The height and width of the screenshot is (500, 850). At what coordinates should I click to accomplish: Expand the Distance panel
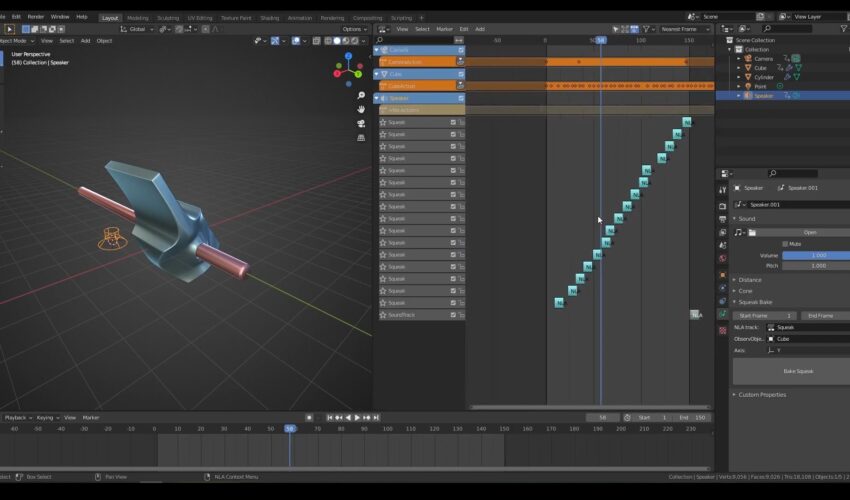click(x=750, y=279)
